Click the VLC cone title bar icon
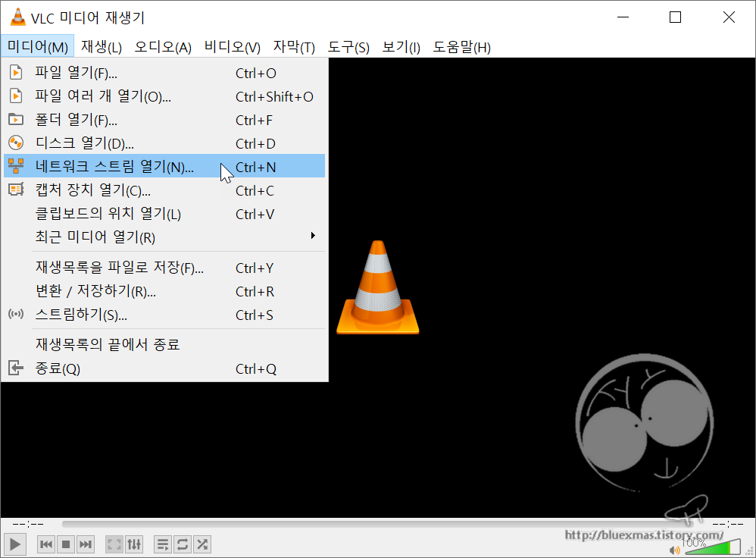Image resolution: width=756 pixels, height=558 pixels. [18, 17]
